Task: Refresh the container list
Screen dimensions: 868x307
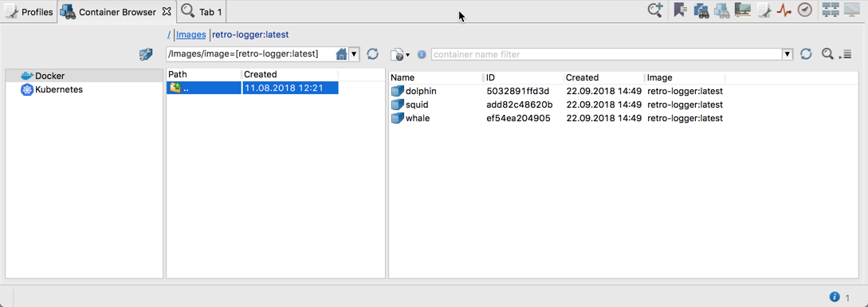Action: point(806,53)
